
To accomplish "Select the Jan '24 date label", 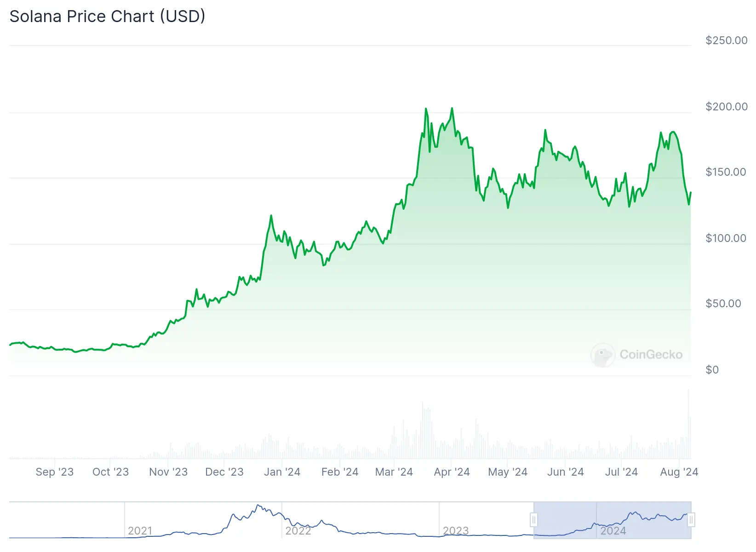I will pos(282,472).
